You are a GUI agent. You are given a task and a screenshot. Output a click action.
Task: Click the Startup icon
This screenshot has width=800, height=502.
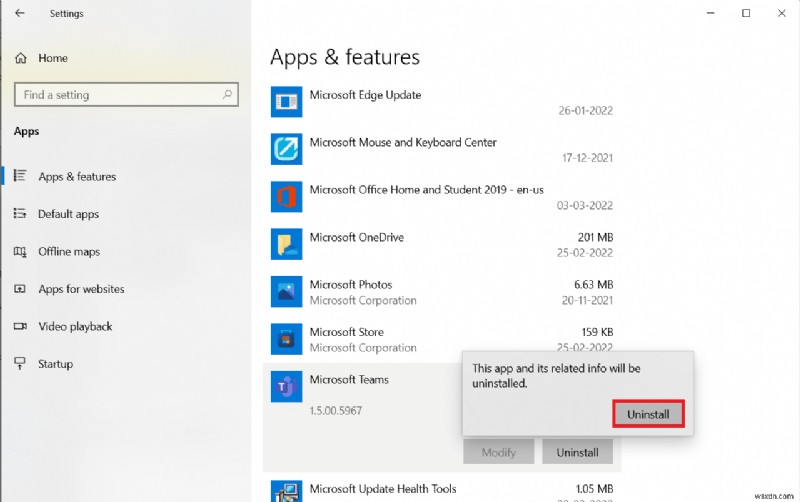(20, 363)
